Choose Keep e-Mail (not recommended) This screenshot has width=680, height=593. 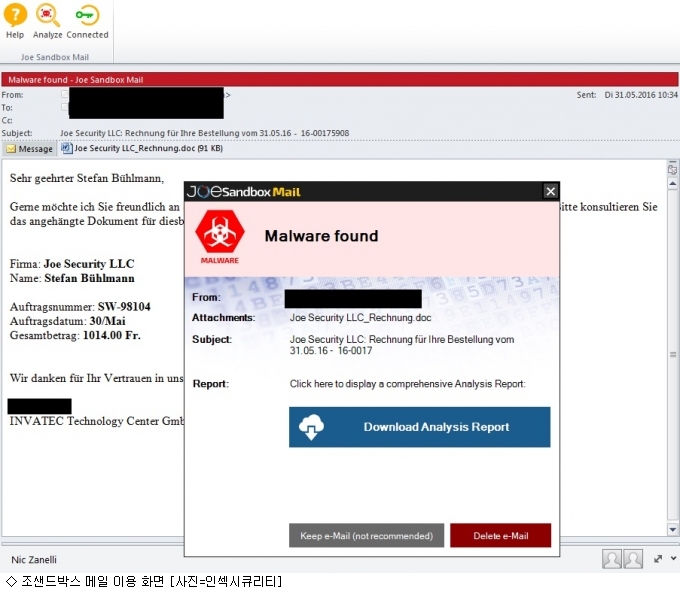click(x=366, y=536)
